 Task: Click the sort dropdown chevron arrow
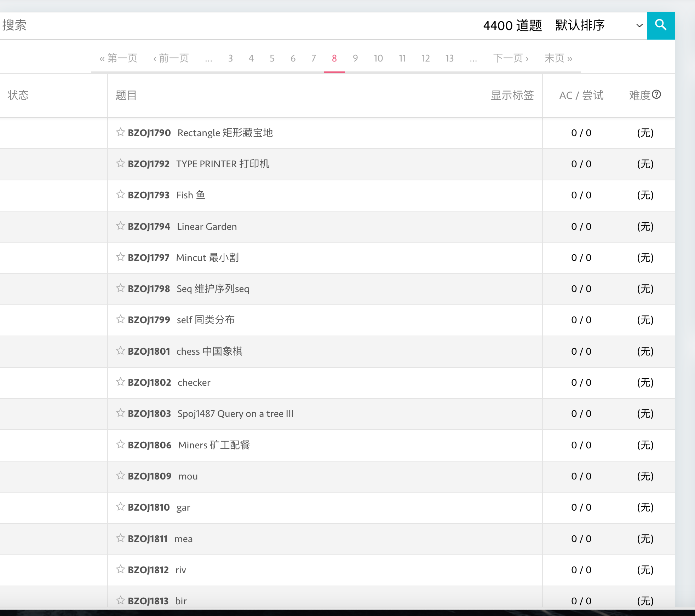639,25
